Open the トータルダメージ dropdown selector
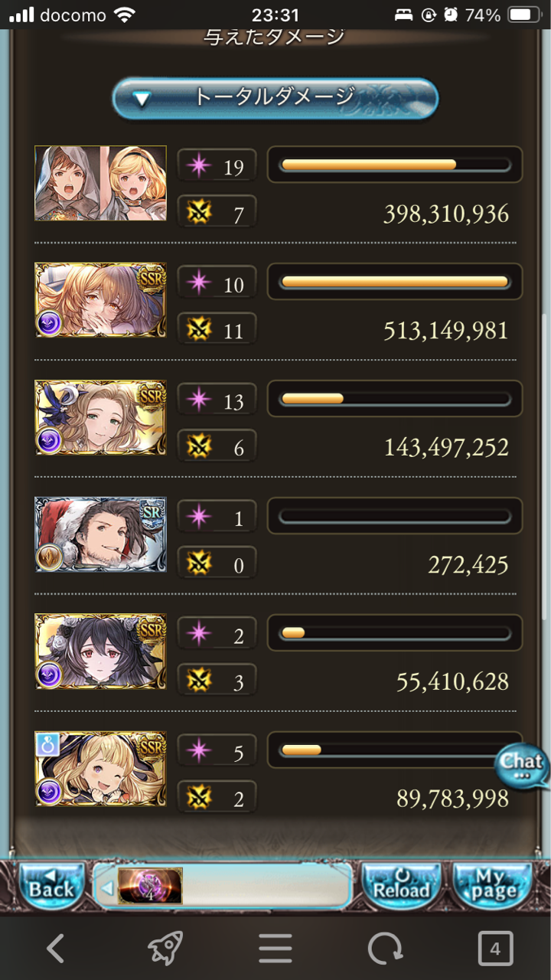The height and width of the screenshot is (980, 551). [x=275, y=98]
